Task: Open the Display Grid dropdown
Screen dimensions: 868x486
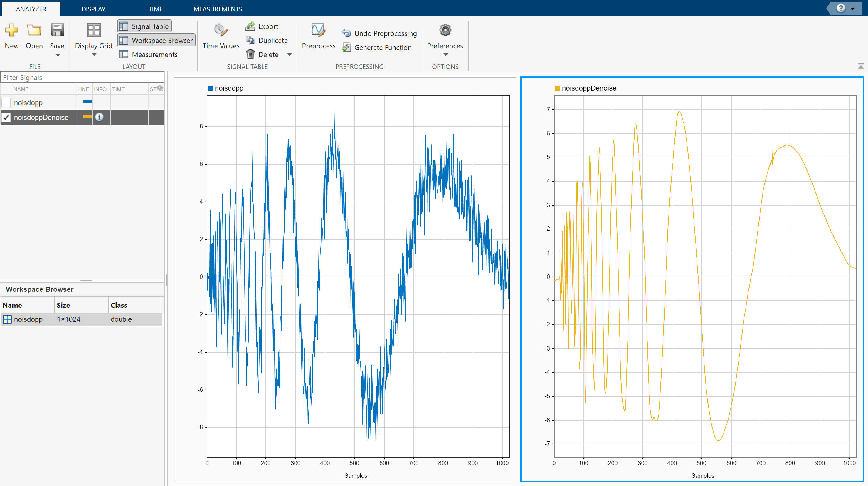Action: pyautogui.click(x=94, y=55)
